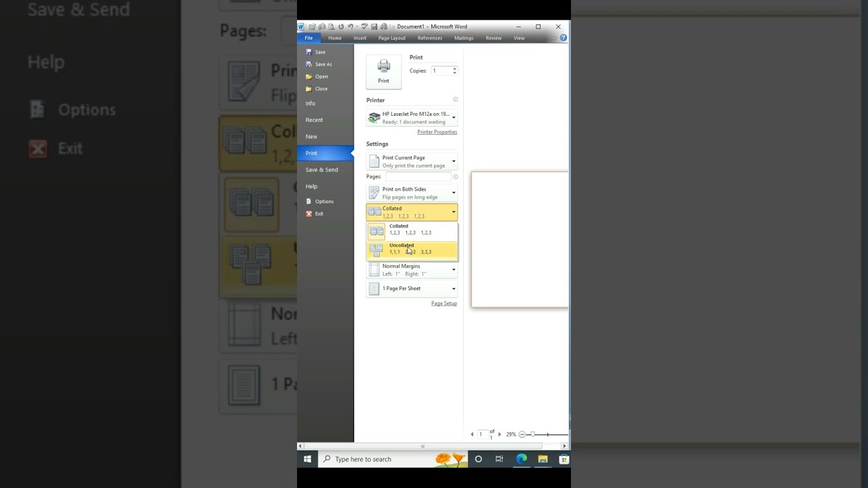Click the zoom out minus button
The height and width of the screenshot is (488, 868).
click(521, 434)
